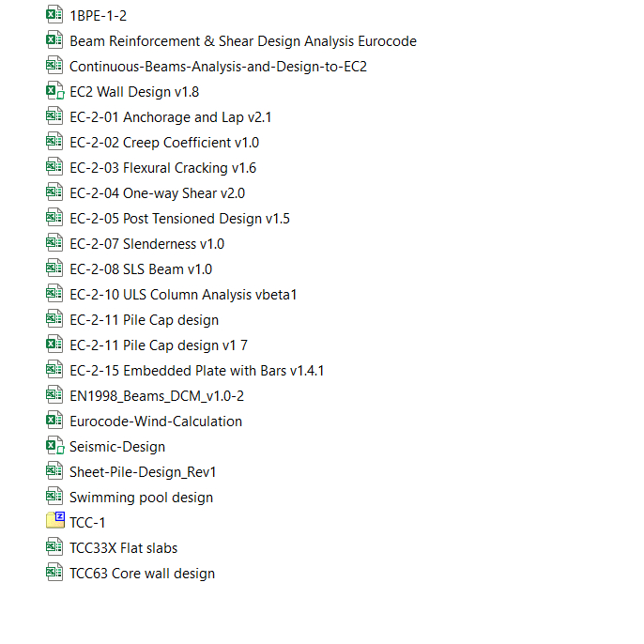Click the icon beside Eurocode-Wind-Calculation
The height and width of the screenshot is (644, 644).
[55, 421]
